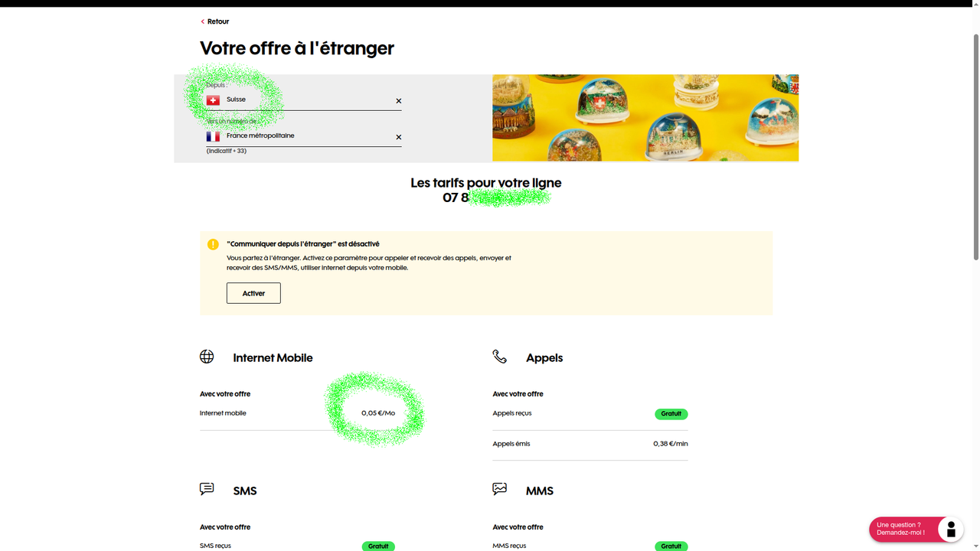Screen dimensions: 980x551
Task: Click the Gratuit badge for Appels reçus
Action: [671, 414]
